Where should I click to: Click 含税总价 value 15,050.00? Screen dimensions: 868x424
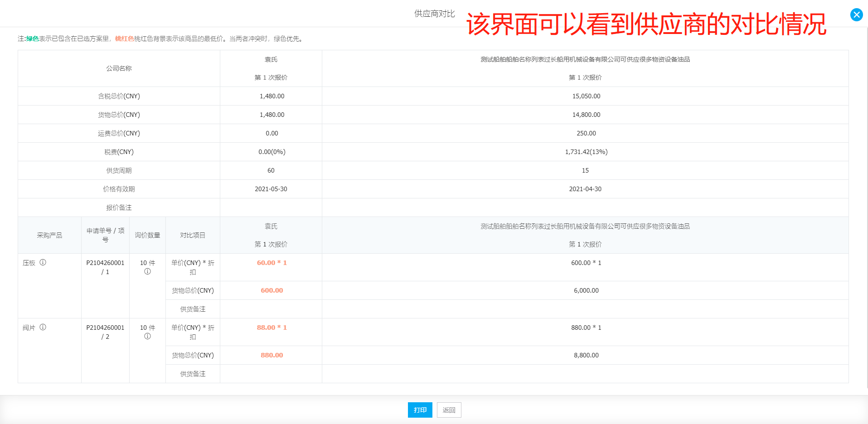pyautogui.click(x=586, y=96)
